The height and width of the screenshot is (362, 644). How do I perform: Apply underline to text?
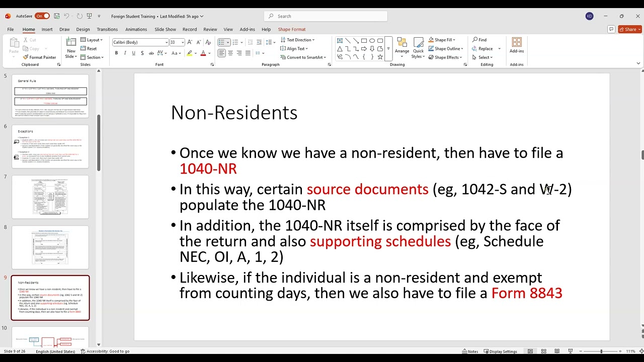(x=133, y=53)
